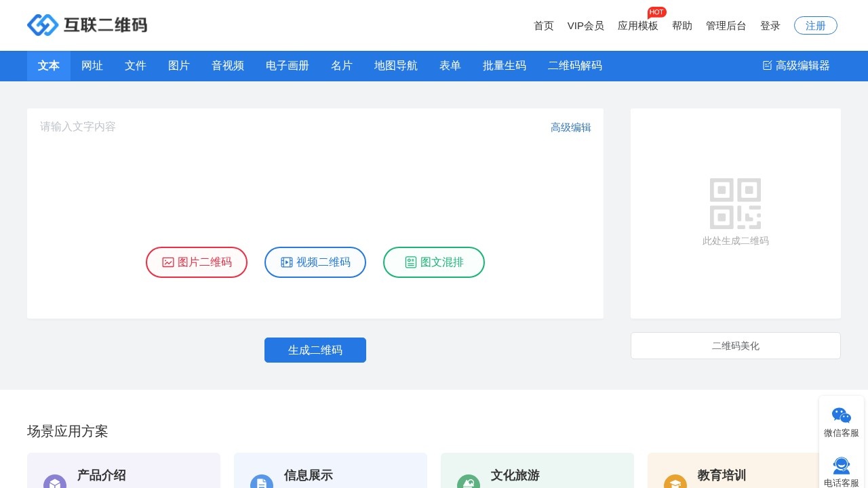Click the HOT badge above 应用模板
Image resolution: width=868 pixels, height=488 pixels.
pos(656,12)
